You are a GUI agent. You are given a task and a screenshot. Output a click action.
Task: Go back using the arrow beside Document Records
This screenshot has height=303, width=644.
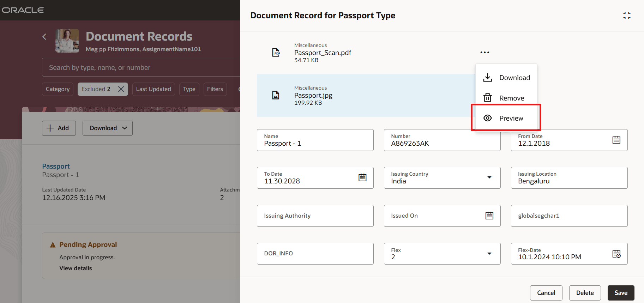tap(44, 36)
